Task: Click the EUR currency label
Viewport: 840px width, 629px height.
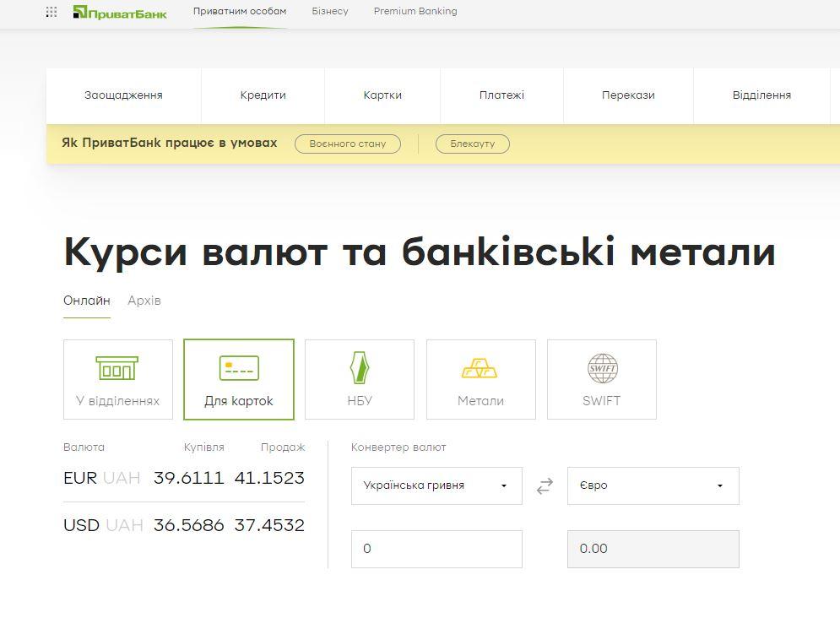Action: click(80, 478)
